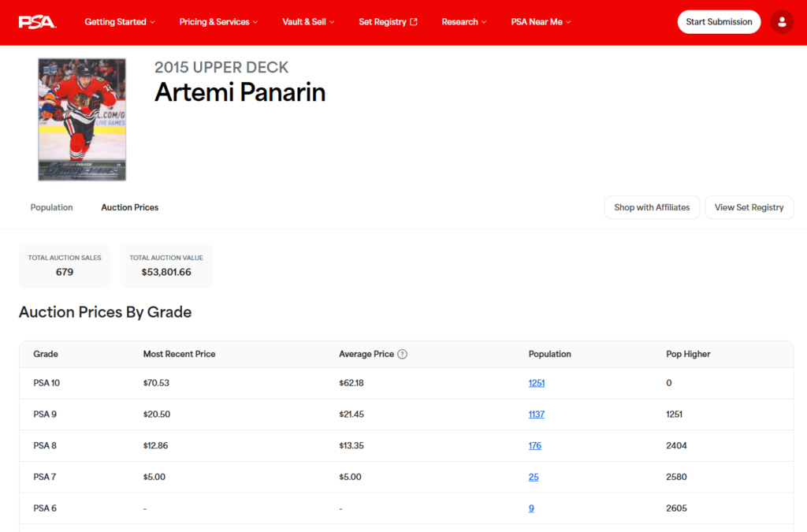Click external link icon beside Set Registry
The width and height of the screenshot is (807, 532).
(415, 22)
